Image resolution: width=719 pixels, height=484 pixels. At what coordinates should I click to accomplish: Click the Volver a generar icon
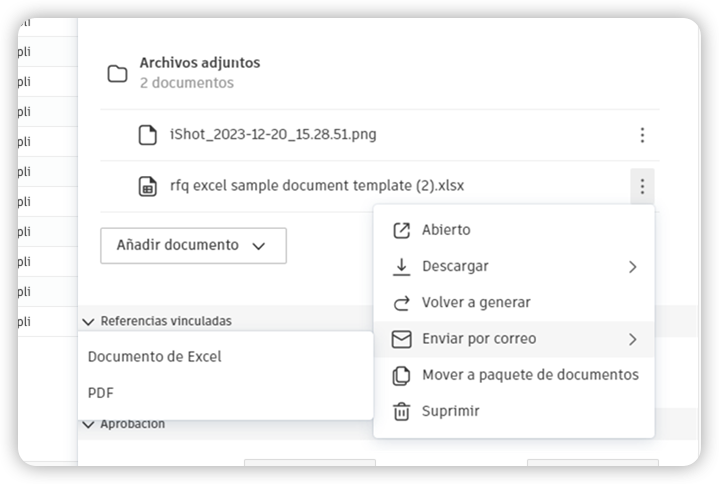401,303
